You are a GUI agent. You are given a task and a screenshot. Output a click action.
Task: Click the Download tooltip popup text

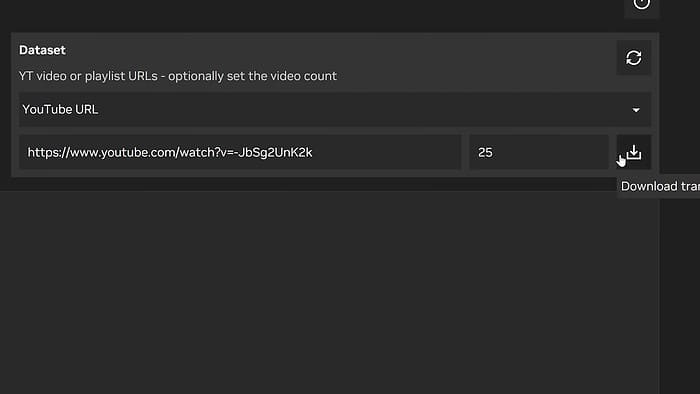pos(660,187)
